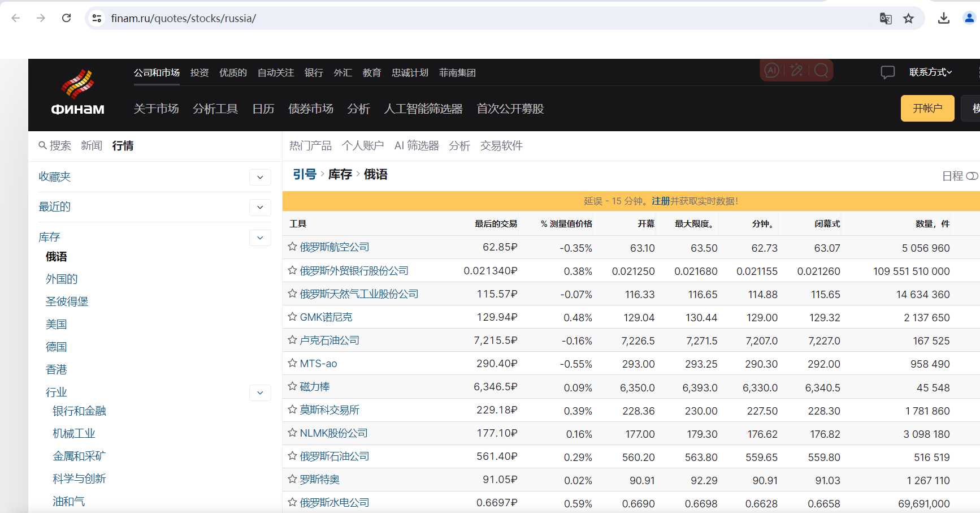980x513 pixels.
Task: Reload the page
Action: coord(66,18)
